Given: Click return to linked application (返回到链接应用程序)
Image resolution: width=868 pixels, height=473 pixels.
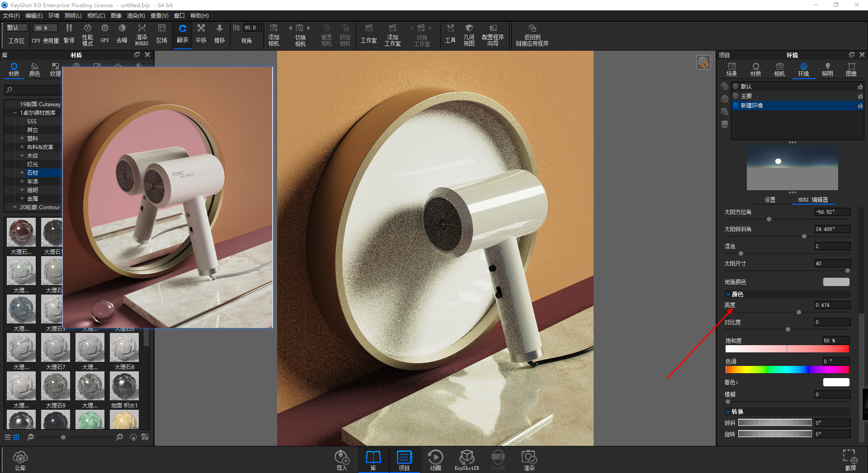Looking at the screenshot, I should point(532,34).
